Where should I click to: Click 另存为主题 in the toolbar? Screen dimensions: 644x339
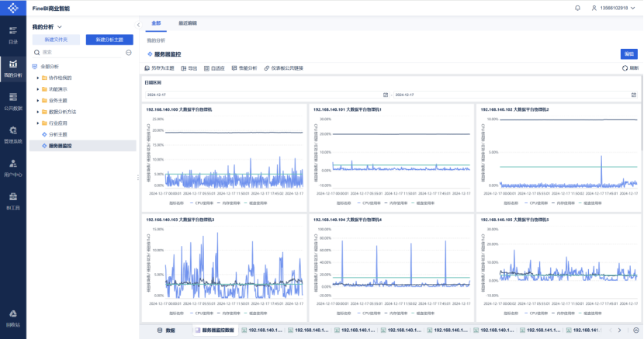(x=160, y=68)
